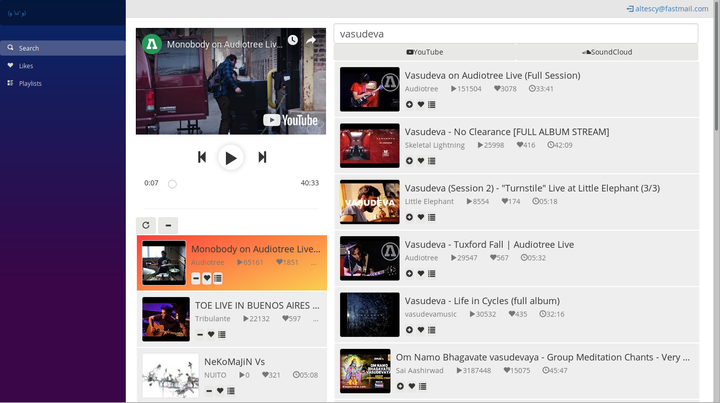Add Om Namo Bhagavate vasudevaya to queue

pos(400,386)
